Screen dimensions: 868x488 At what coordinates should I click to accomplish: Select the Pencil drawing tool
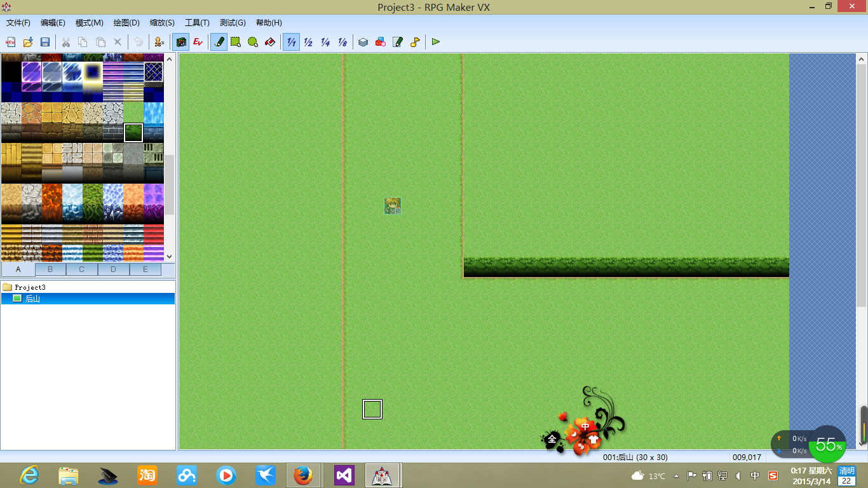point(219,42)
